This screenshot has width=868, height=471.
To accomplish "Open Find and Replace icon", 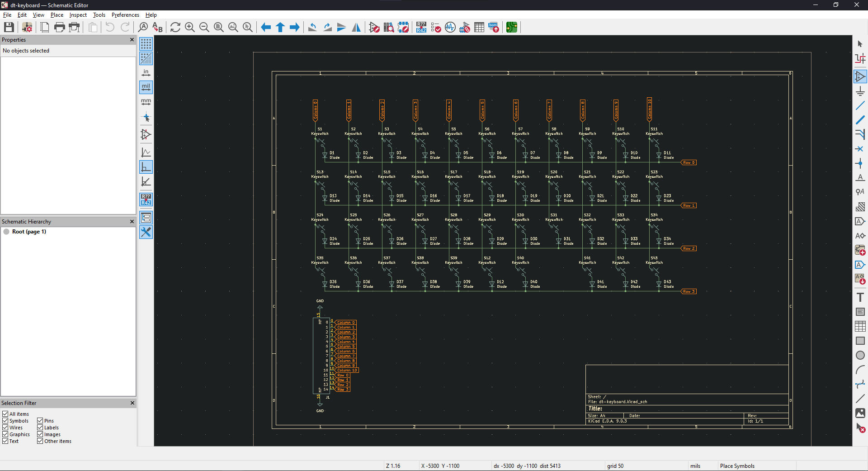I will pos(157,27).
